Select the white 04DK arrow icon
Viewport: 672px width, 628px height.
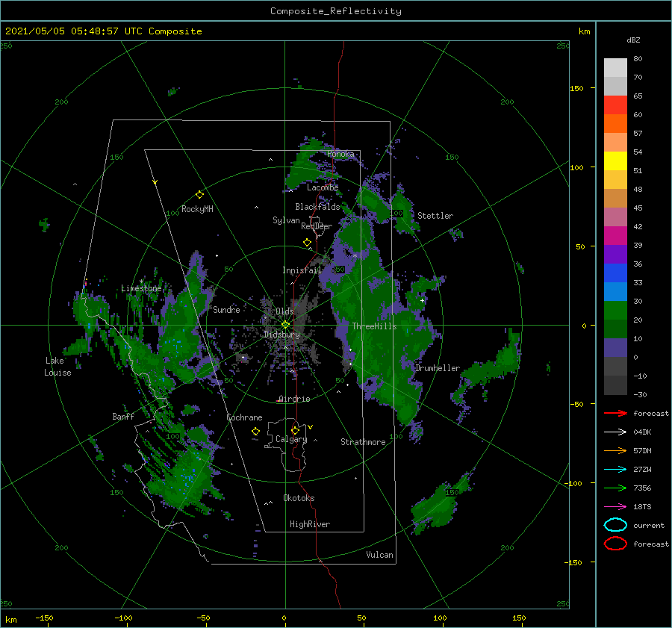615,432
